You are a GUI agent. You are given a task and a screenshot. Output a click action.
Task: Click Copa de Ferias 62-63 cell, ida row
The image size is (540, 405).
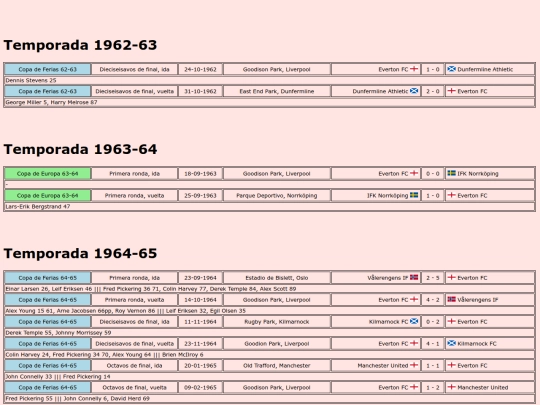(x=48, y=69)
